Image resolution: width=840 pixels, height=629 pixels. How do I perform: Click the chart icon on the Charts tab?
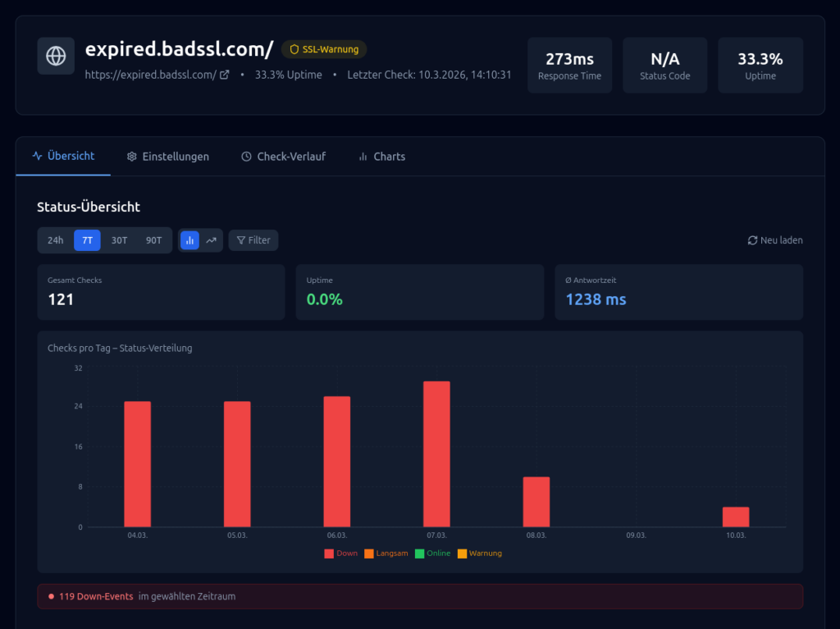coord(362,156)
